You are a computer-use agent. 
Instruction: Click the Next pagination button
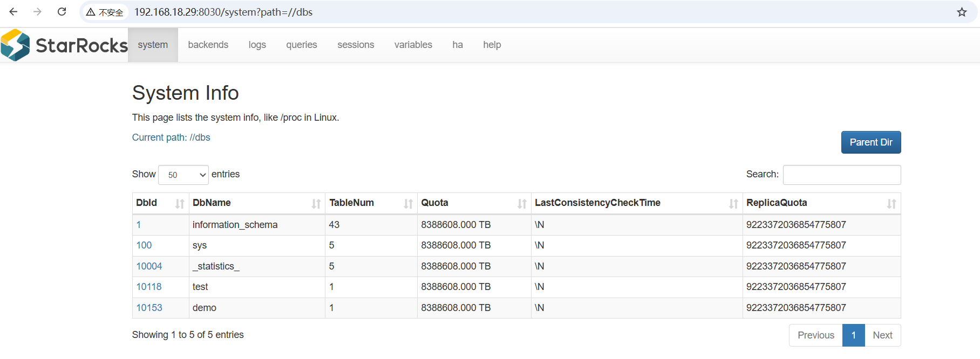[x=883, y=335]
